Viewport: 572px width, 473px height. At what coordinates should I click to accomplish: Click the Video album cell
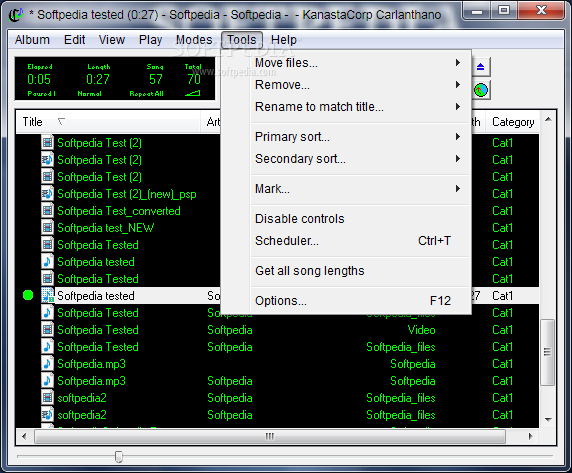421,330
